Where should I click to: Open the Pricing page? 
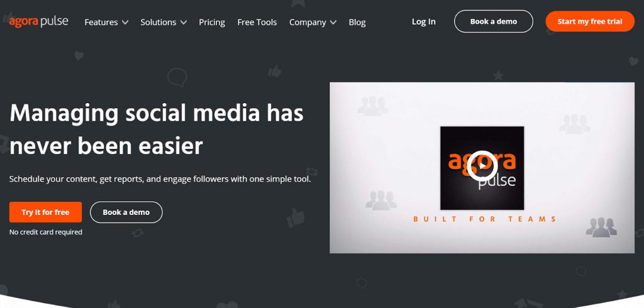click(212, 22)
